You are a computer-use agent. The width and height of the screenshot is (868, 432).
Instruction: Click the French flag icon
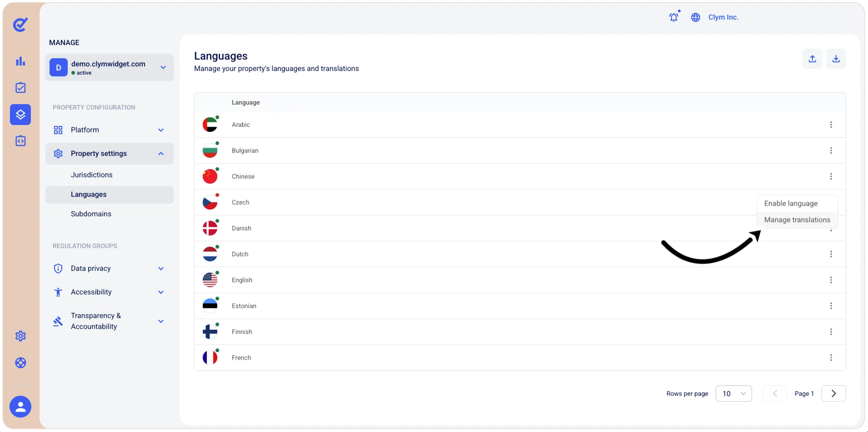210,358
